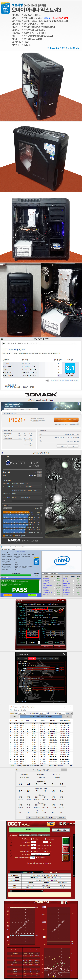Open the Parameters tab in Intel Diagnostic Tool
The image size is (82, 980).
[54, 573]
